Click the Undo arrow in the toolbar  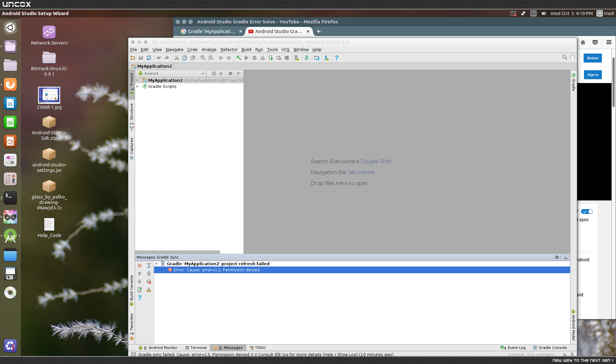(159, 58)
